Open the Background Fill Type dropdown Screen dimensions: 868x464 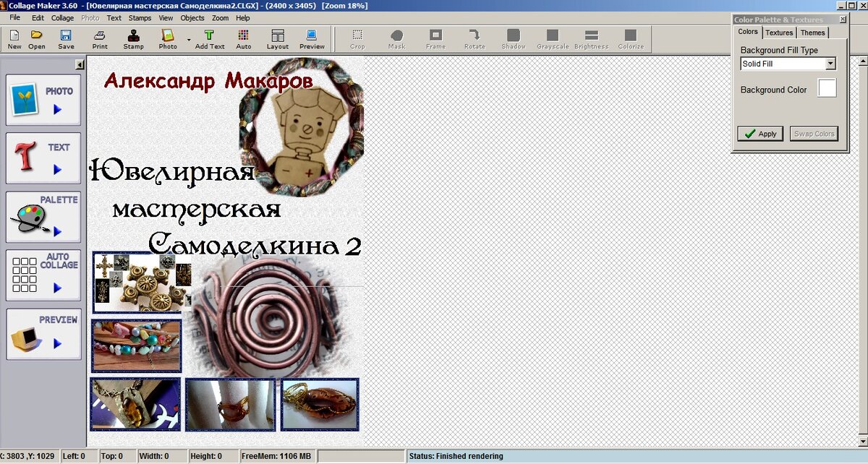(830, 64)
